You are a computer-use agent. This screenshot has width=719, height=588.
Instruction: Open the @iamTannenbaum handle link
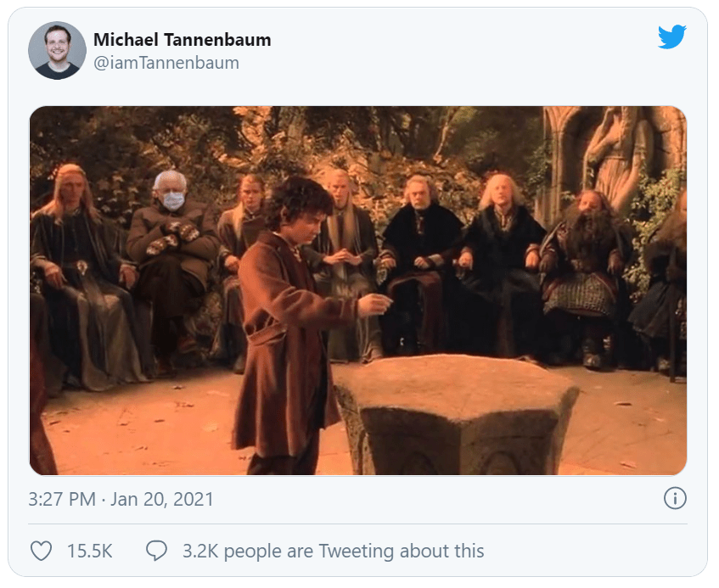pos(166,63)
